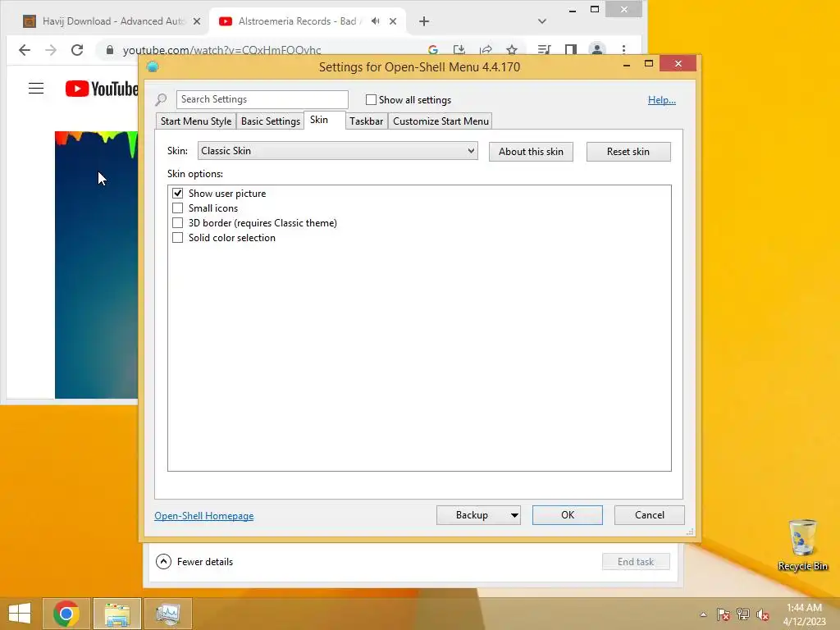Click the End task button
Screen dimensions: 840x630
tap(636, 561)
